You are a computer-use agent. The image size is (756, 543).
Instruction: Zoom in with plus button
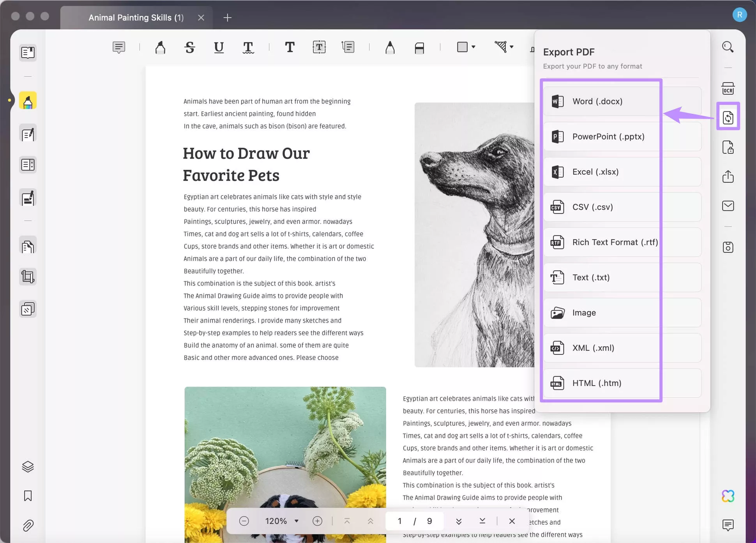point(318,521)
